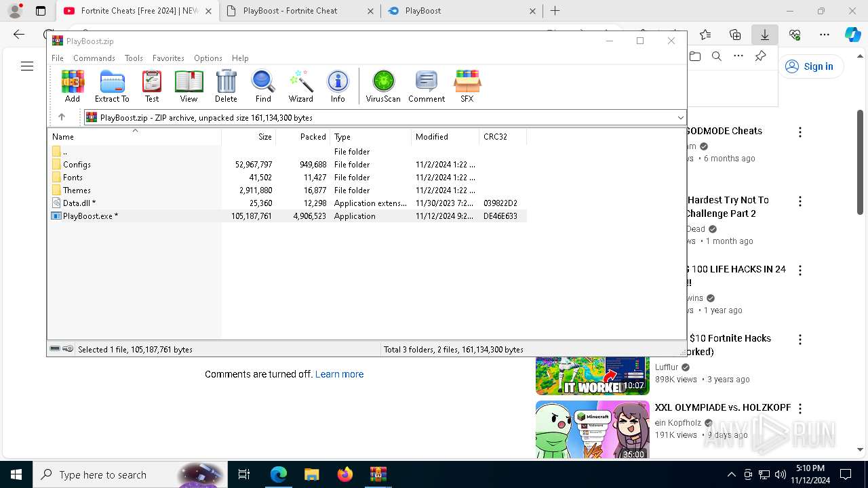This screenshot has height=488, width=868.
Task: Click the Add toolbar icon in WinRAR
Action: click(72, 86)
